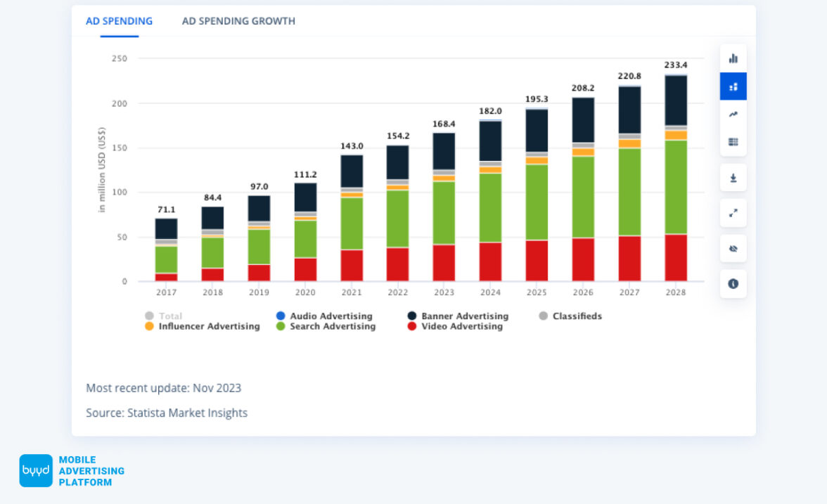Click the download chart icon
This screenshot has height=504, width=827.
733,179
